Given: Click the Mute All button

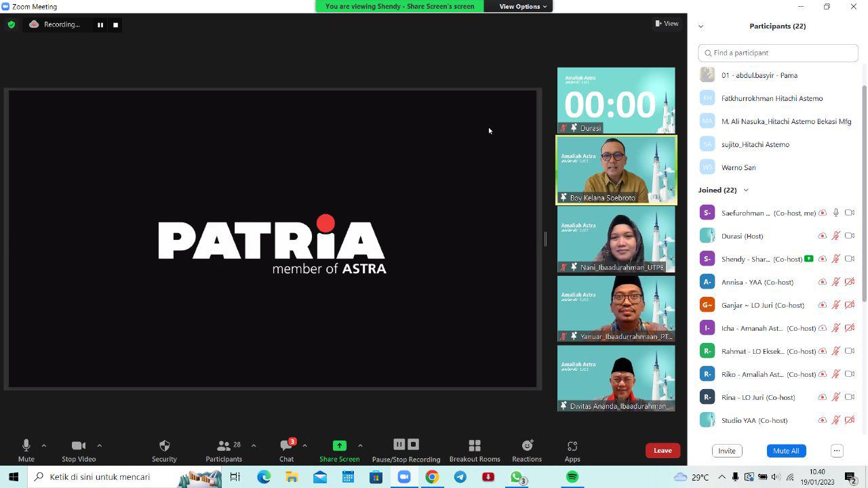Looking at the screenshot, I should (785, 450).
